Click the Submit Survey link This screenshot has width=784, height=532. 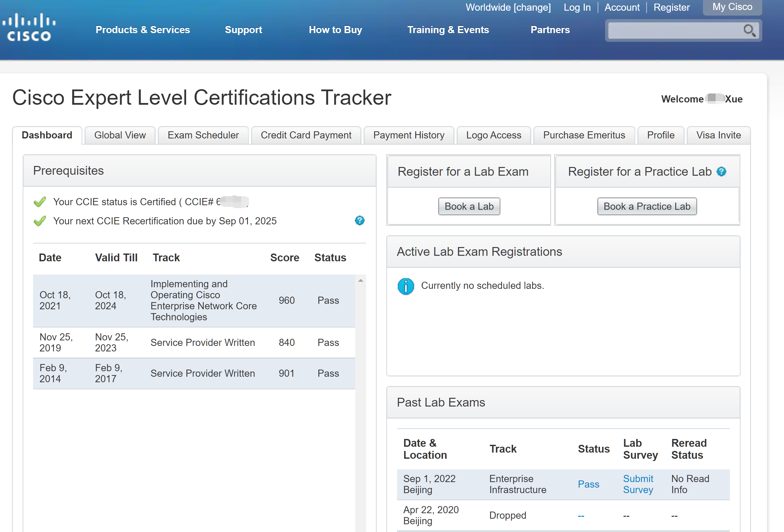coord(638,484)
